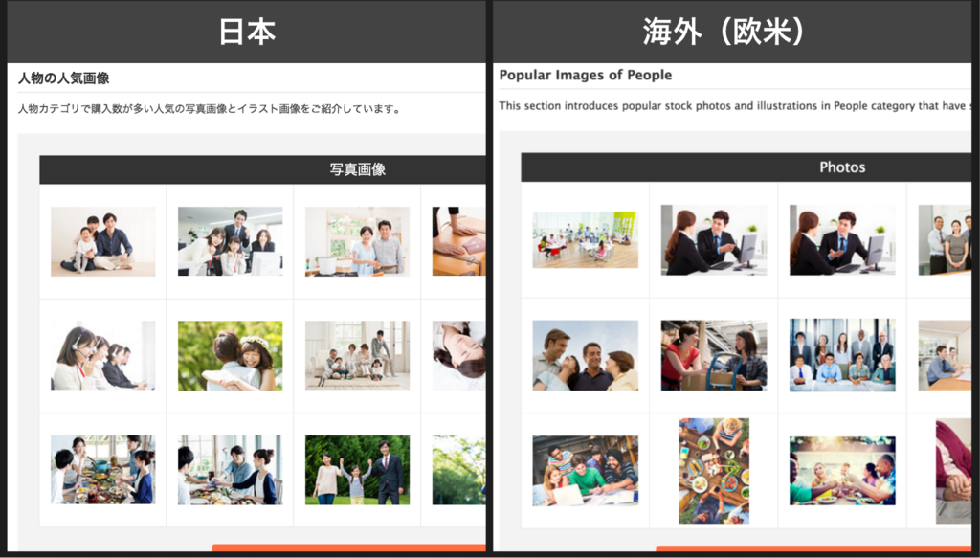980x558 pixels.
Task: Open the sleeping woman lying down photo
Action: [458, 355]
